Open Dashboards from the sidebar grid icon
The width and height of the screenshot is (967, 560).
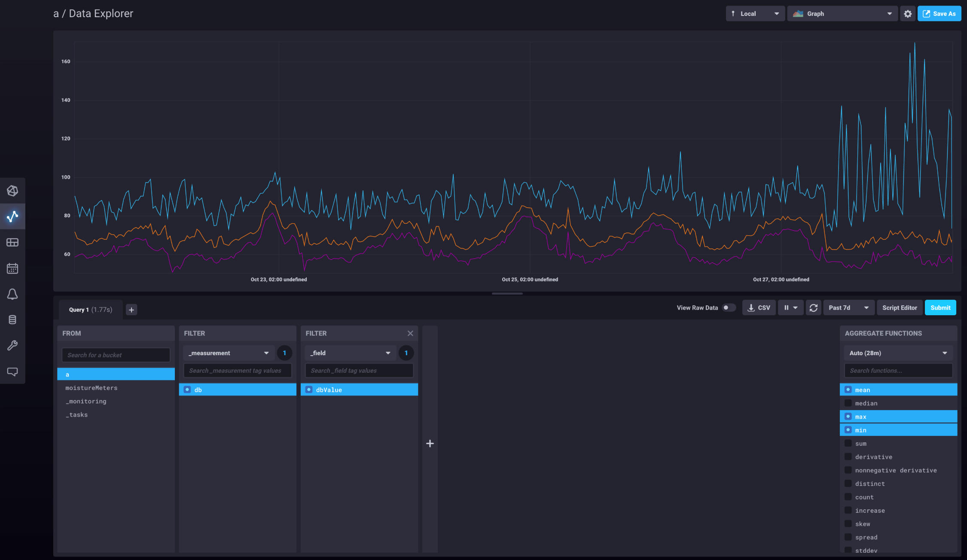12,242
